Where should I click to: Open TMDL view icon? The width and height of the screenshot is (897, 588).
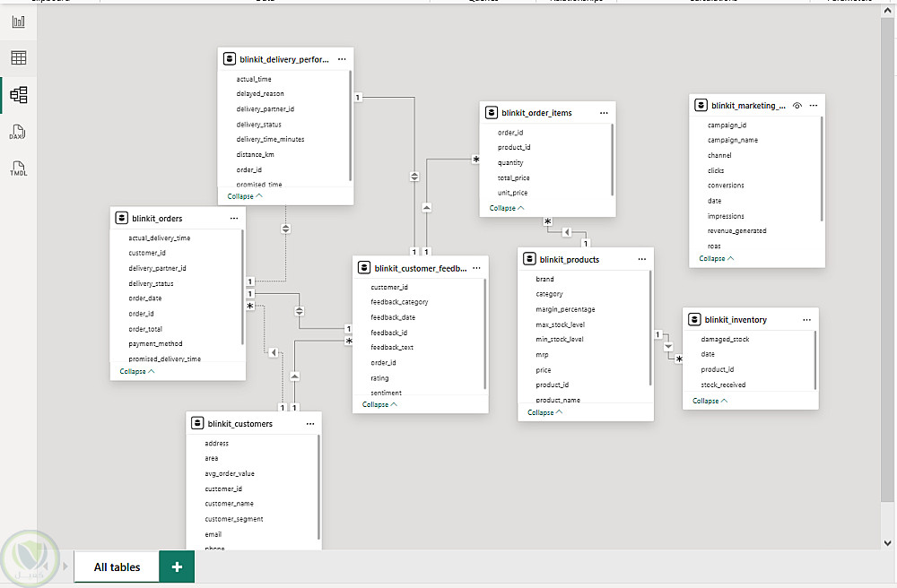[18, 169]
